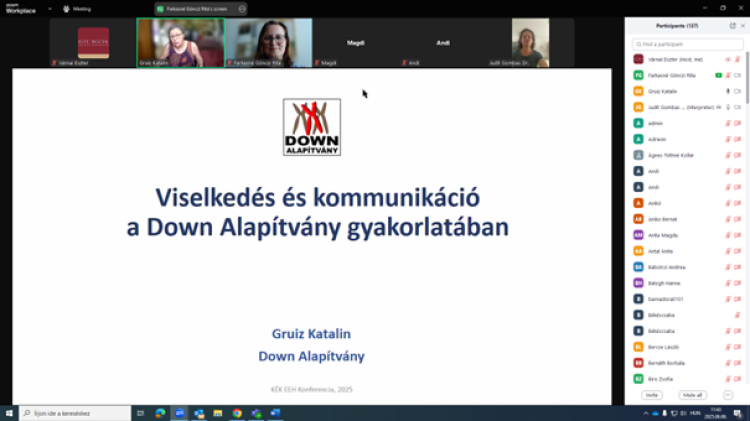The width and height of the screenshot is (750, 421).
Task: Open File Explorer from taskbar
Action: [x=218, y=413]
